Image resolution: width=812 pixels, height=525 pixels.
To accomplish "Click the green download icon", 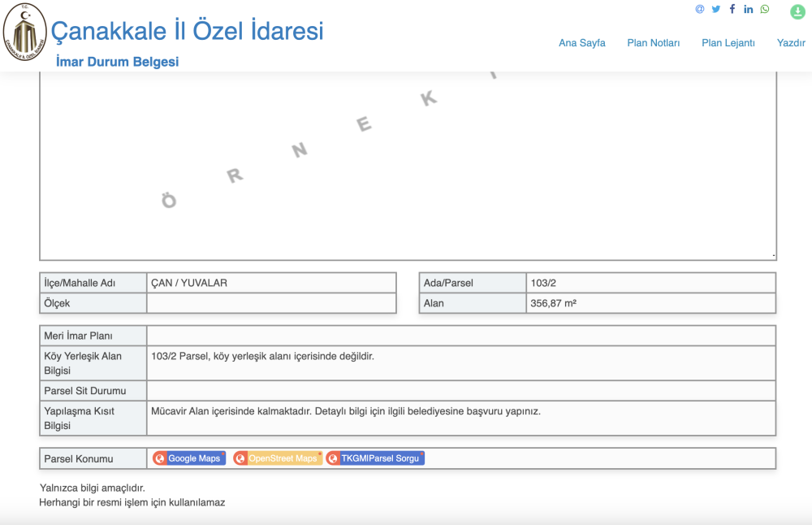I will (797, 11).
